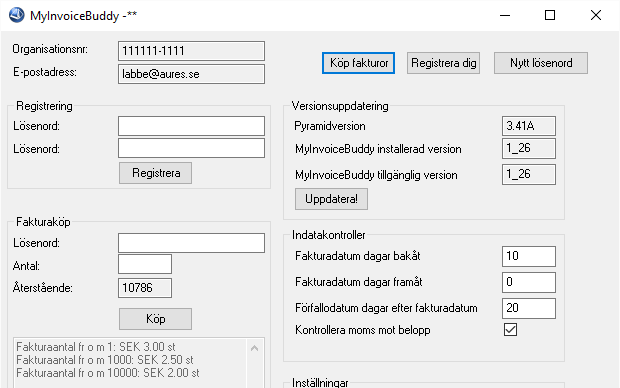This screenshot has width=620, height=388.
Task: Click the Återstående field showing 10786
Action: pyautogui.click(x=145, y=288)
